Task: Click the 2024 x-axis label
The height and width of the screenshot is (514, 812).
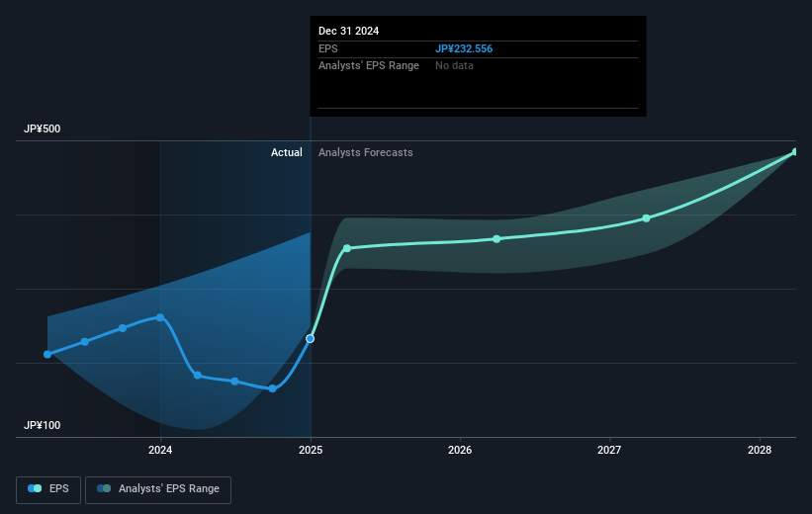Action: 160,451
